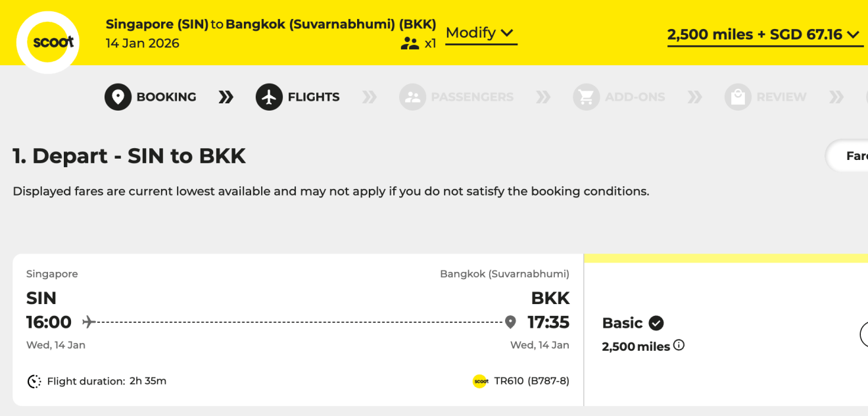
Task: Open the 2,500 miles info tooltip icon
Action: coord(679,345)
